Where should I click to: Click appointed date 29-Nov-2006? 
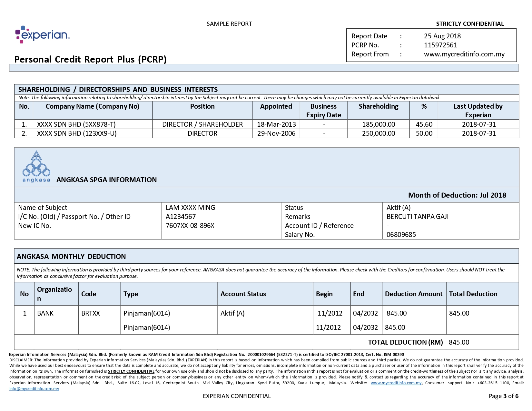pos(276,133)
